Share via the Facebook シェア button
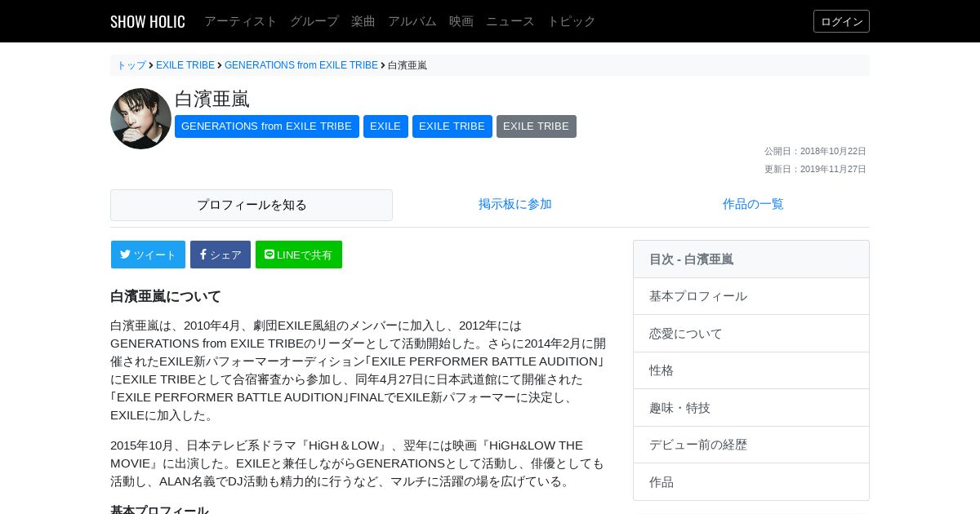This screenshot has height=514, width=980. click(x=220, y=255)
